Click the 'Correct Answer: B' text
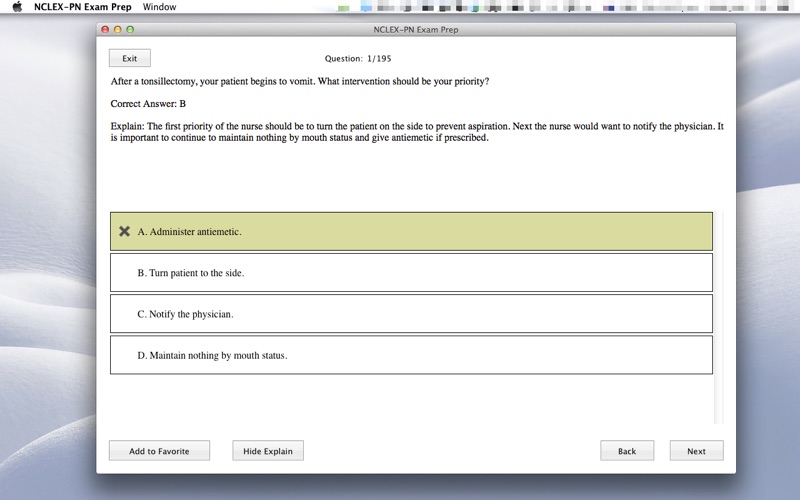 pyautogui.click(x=148, y=104)
